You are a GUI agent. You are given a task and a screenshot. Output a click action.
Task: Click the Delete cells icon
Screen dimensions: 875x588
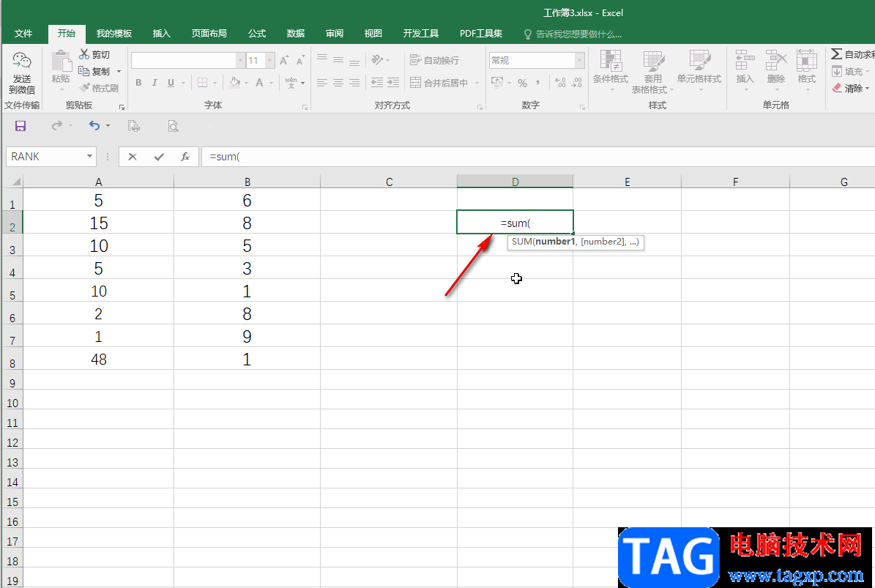pos(776,61)
